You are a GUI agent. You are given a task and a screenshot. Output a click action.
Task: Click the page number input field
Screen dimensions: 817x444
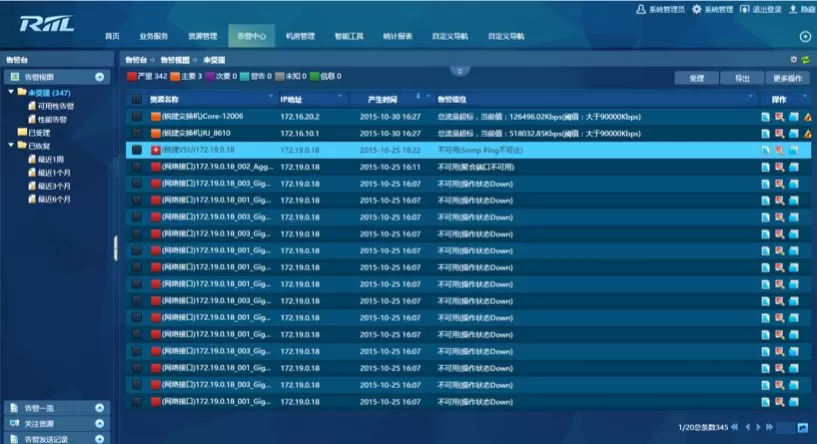[x=787, y=427]
